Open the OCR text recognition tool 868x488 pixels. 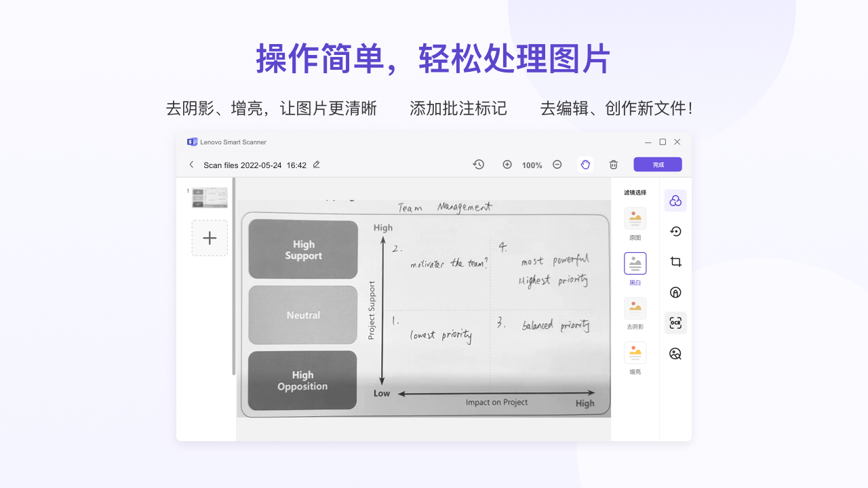pos(675,323)
